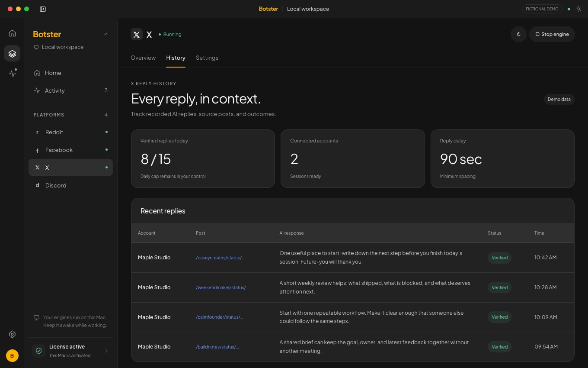Click the 10:28 AM time cell
The height and width of the screenshot is (368, 588).
coord(545,287)
